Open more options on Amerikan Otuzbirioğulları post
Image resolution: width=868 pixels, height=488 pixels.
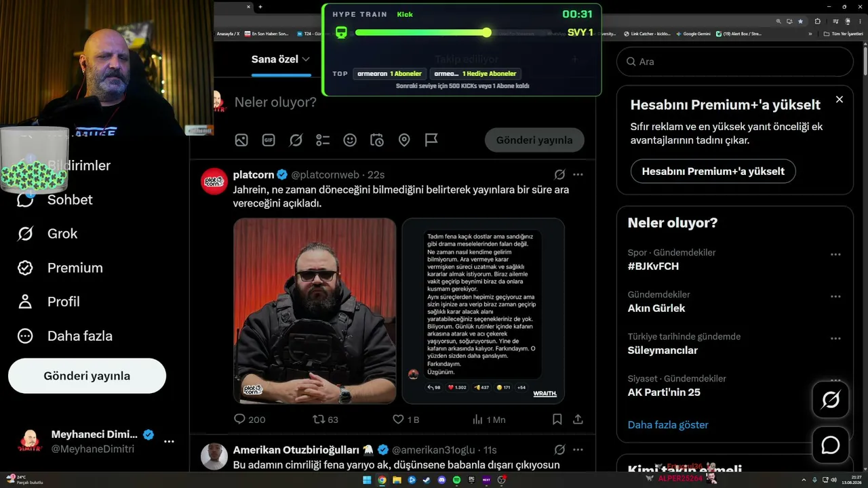coord(578,449)
